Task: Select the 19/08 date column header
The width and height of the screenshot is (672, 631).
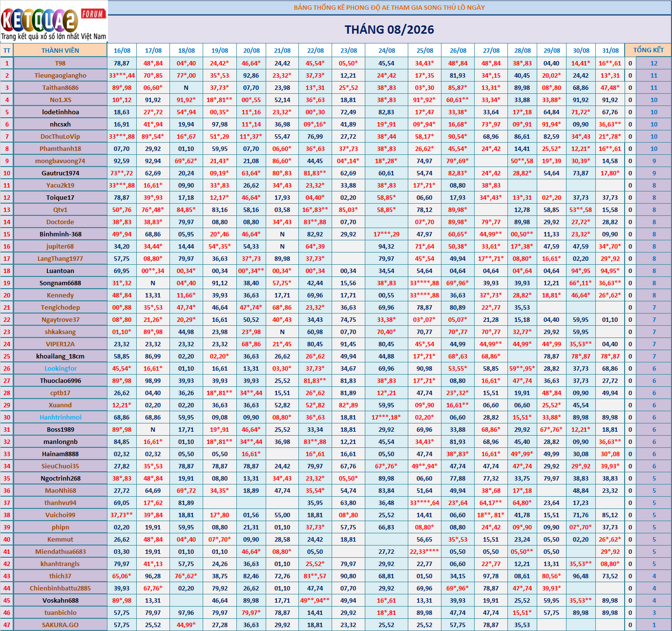Action: pos(220,50)
